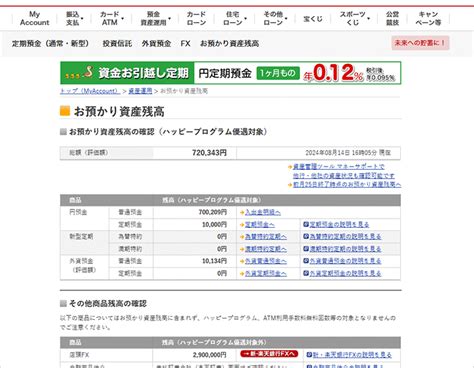474x368 pixels.
Task: Select the FX submenu item
Action: pos(185,43)
